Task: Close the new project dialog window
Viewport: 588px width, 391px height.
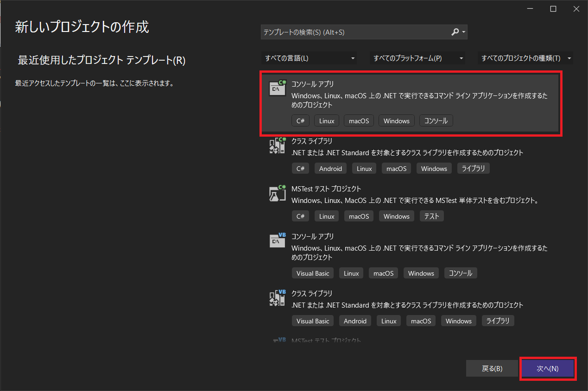Action: click(576, 9)
